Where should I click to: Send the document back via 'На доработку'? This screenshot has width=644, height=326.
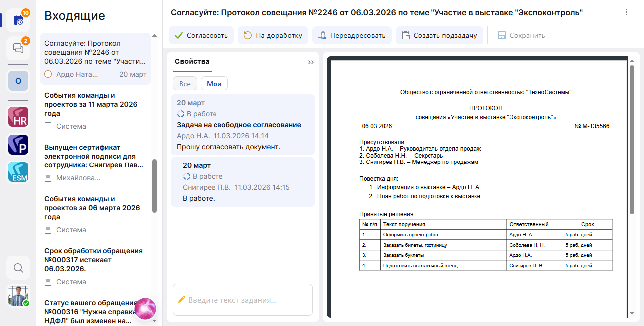point(272,36)
